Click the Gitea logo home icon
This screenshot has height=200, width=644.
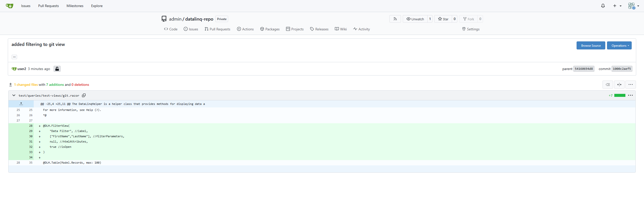(9, 6)
